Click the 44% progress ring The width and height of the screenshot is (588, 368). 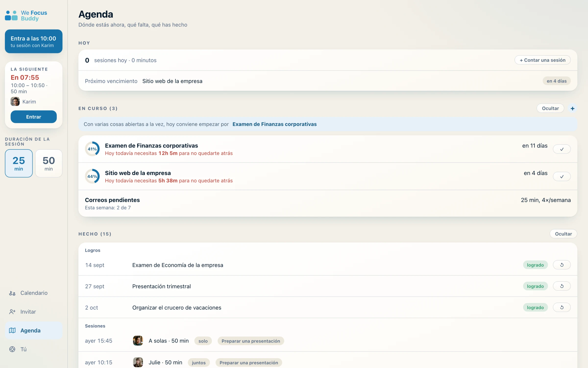click(x=92, y=176)
